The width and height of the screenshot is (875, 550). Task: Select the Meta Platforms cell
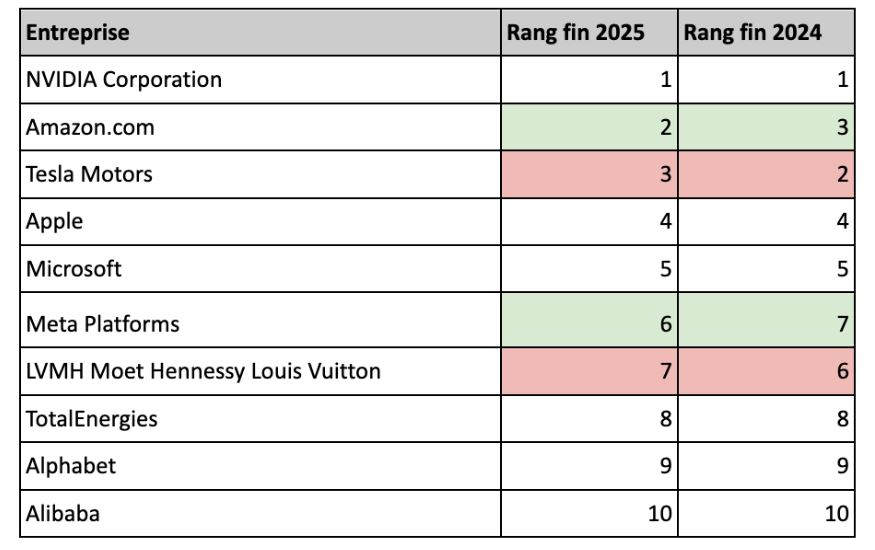[260, 323]
